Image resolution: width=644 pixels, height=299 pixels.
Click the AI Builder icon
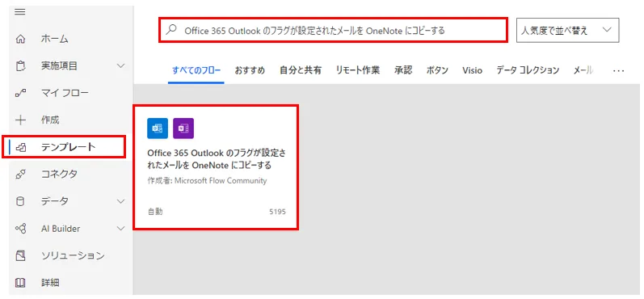(x=20, y=229)
